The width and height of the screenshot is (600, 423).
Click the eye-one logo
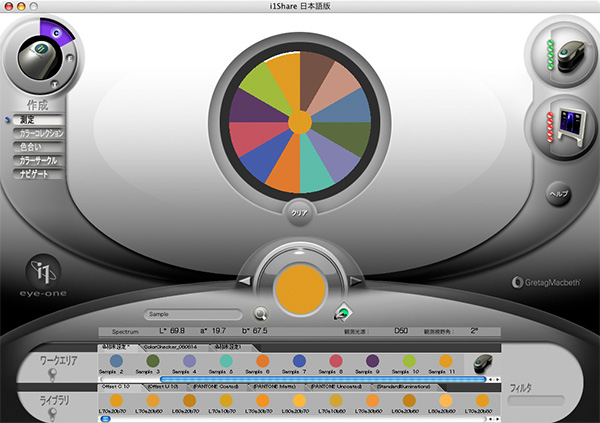pos(43,275)
